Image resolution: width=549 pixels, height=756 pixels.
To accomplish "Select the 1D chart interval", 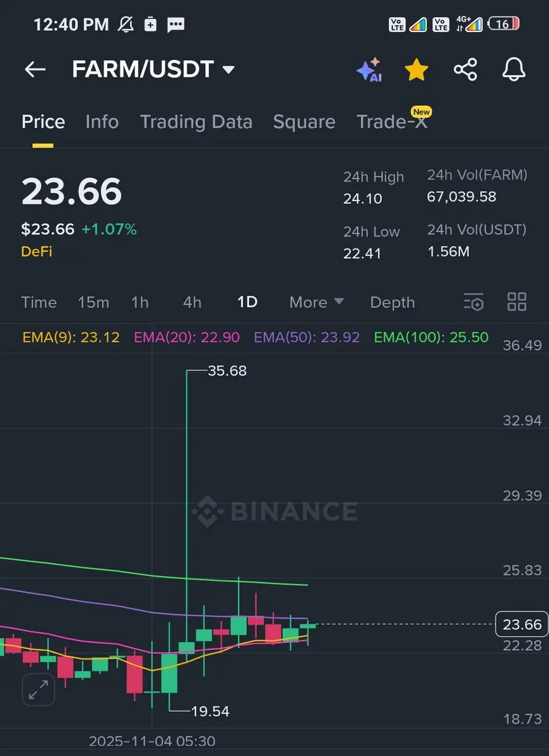I will (x=247, y=302).
